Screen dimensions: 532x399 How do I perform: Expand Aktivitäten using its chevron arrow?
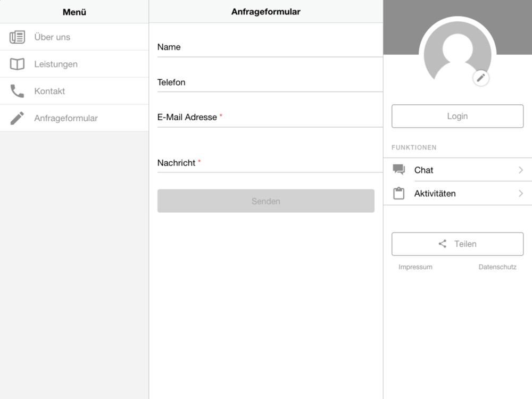521,194
